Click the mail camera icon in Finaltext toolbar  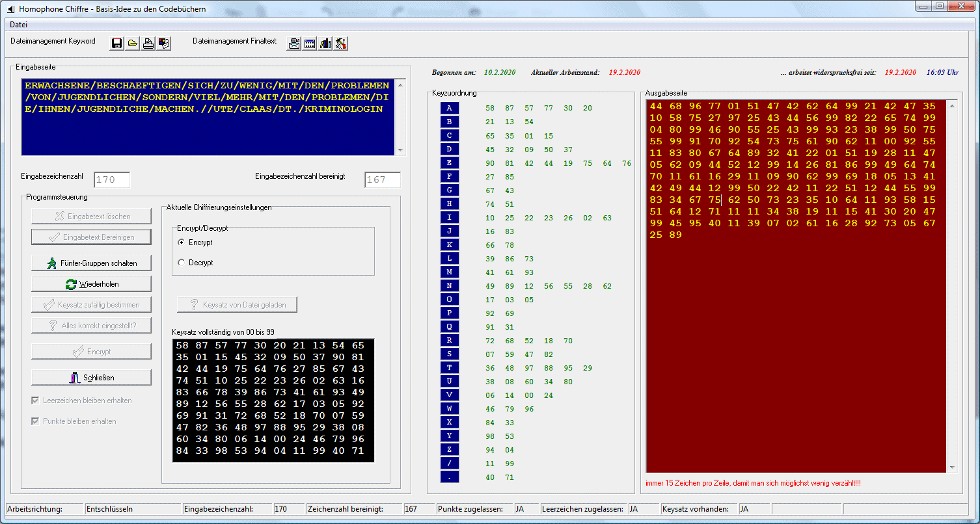click(x=295, y=44)
